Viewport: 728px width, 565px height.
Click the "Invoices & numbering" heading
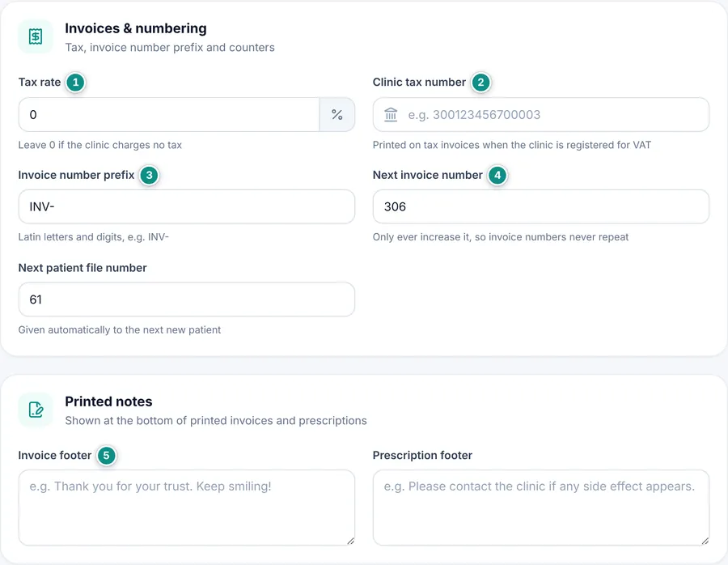pos(136,28)
